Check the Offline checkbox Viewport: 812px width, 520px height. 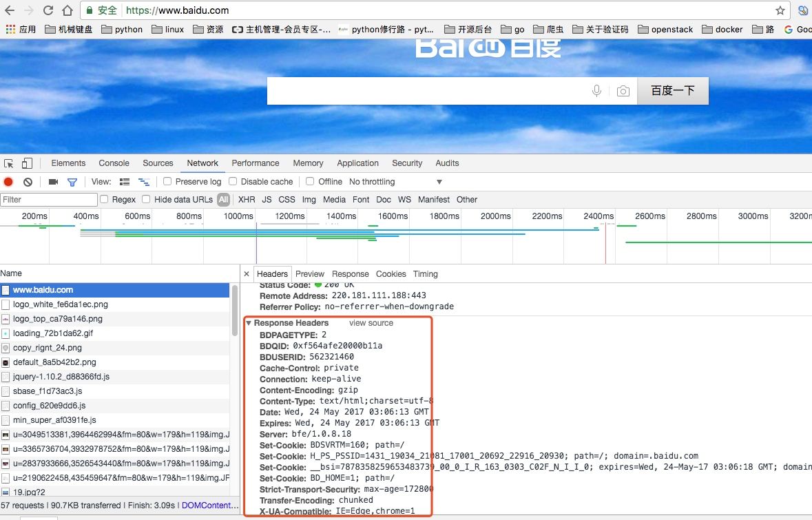(x=310, y=181)
